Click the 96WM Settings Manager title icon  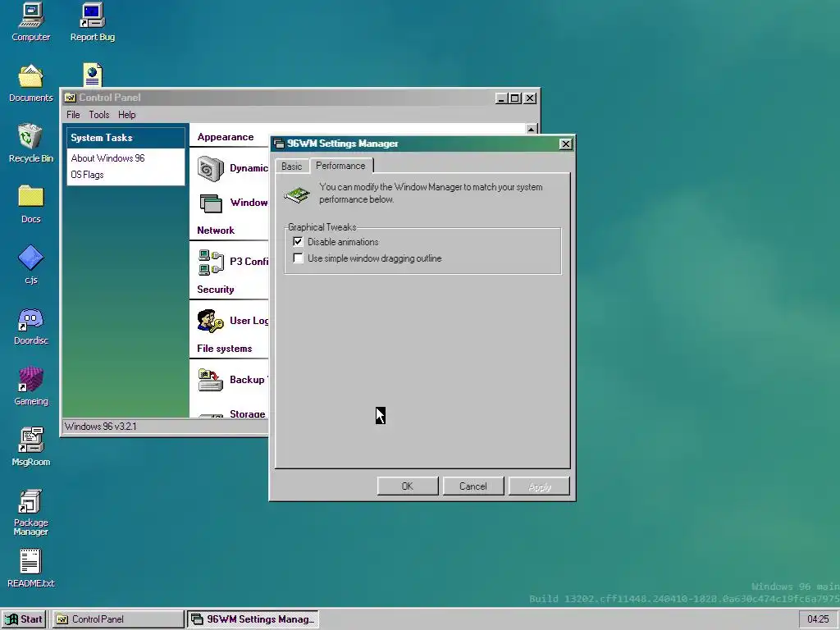point(279,144)
